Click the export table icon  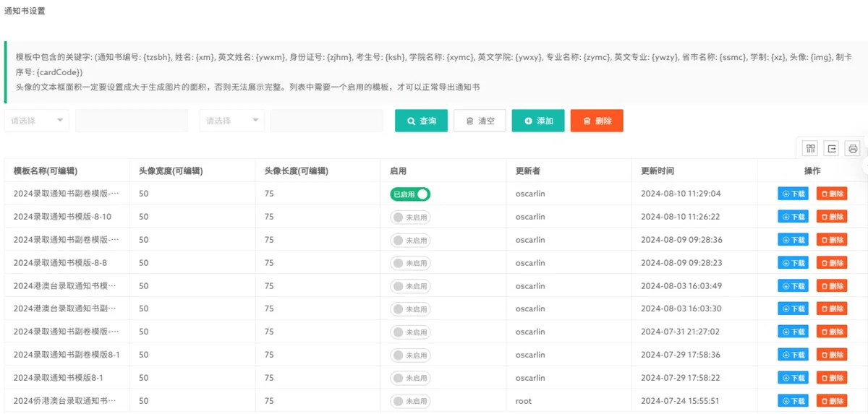[832, 148]
